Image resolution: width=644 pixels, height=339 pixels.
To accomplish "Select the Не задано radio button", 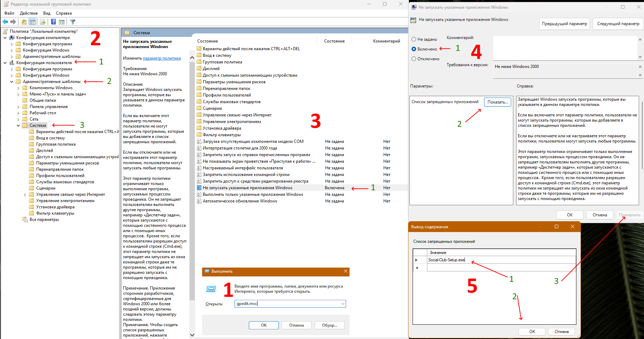I will pos(414,39).
